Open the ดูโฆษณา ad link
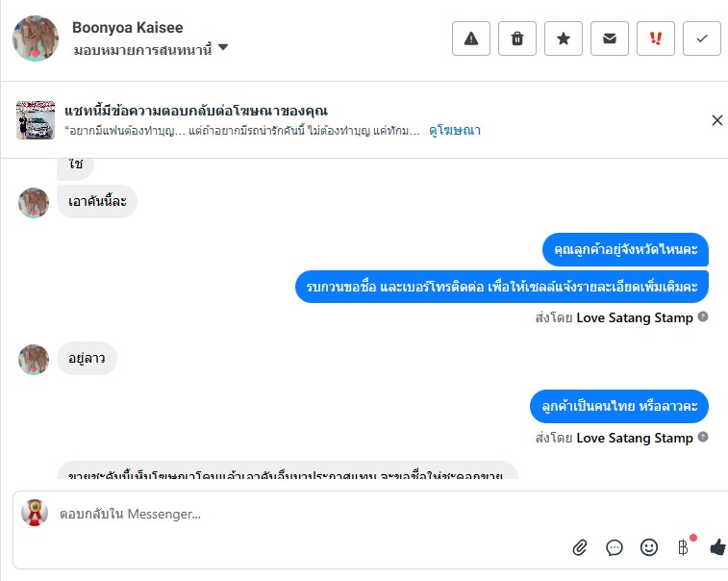728x581 pixels. [456, 130]
